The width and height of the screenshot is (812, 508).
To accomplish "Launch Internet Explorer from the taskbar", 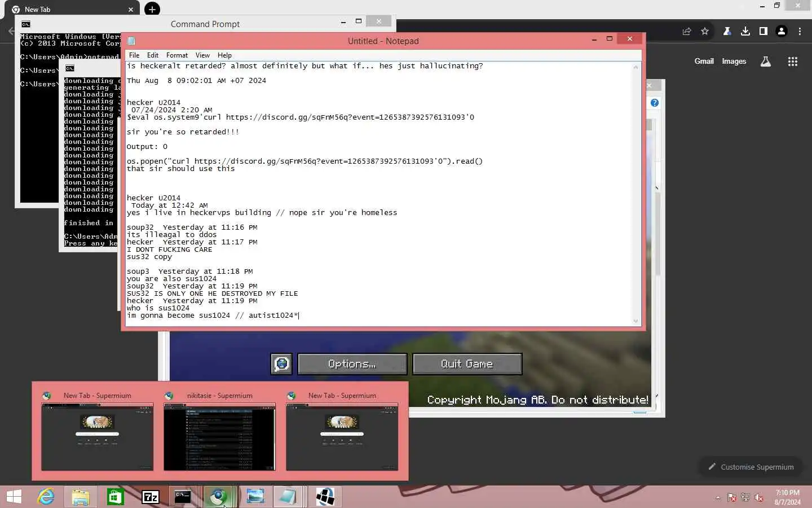I will click(x=46, y=497).
